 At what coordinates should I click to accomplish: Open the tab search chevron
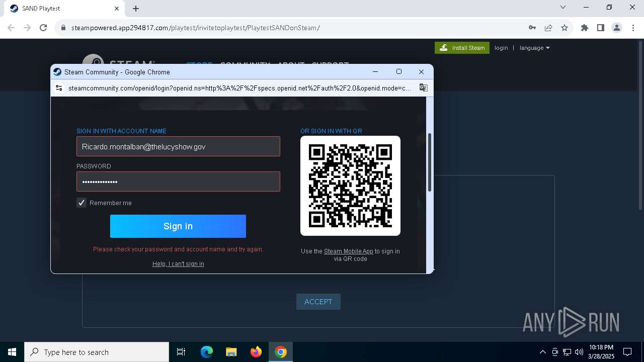click(x=563, y=8)
